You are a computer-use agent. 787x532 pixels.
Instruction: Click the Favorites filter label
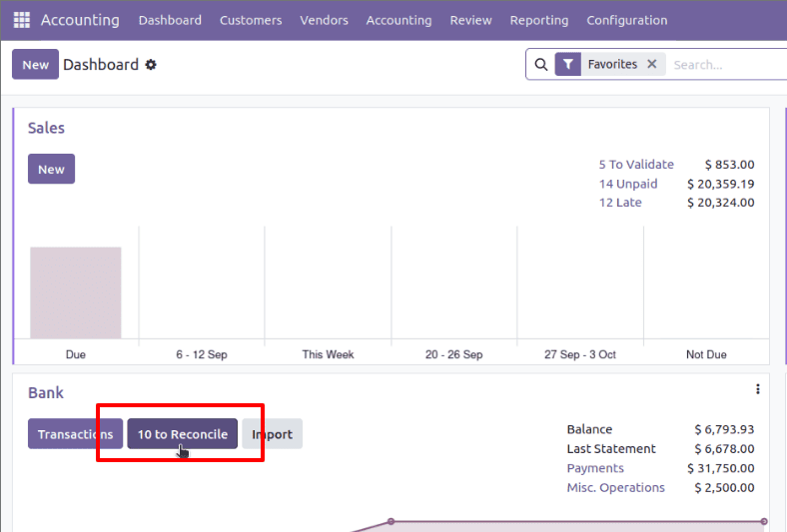[x=612, y=64]
